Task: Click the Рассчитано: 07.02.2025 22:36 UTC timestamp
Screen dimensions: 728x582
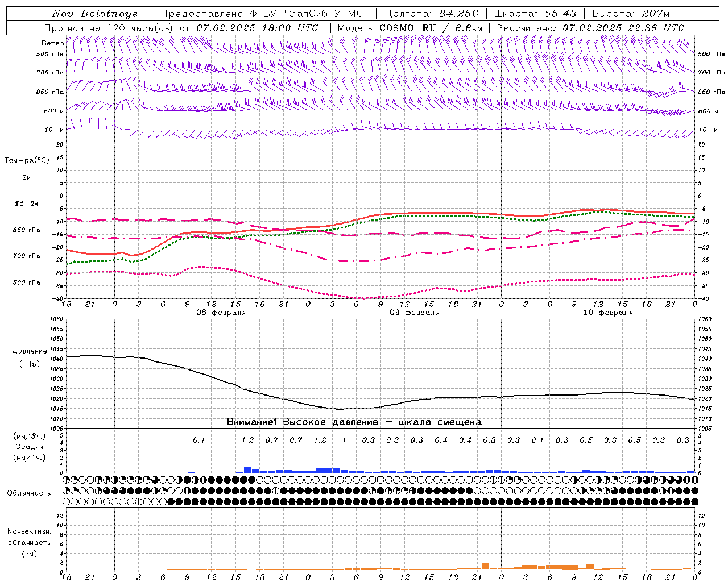Action: coord(590,28)
